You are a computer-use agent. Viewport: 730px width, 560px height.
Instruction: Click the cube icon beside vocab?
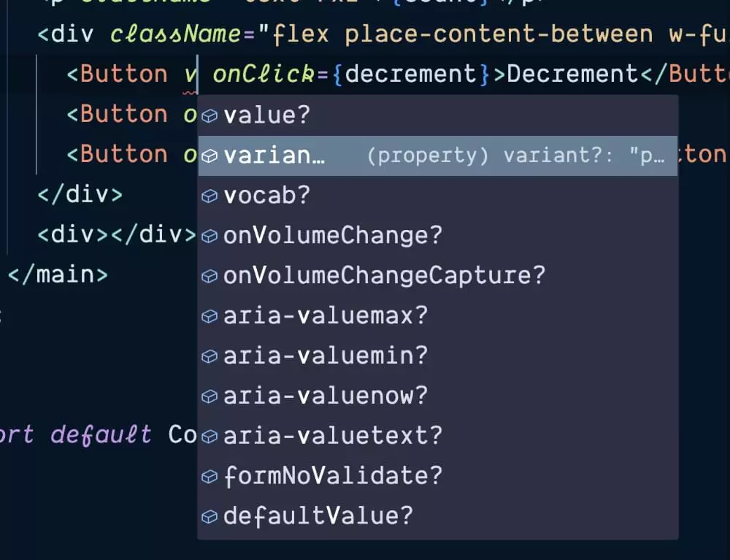210,196
